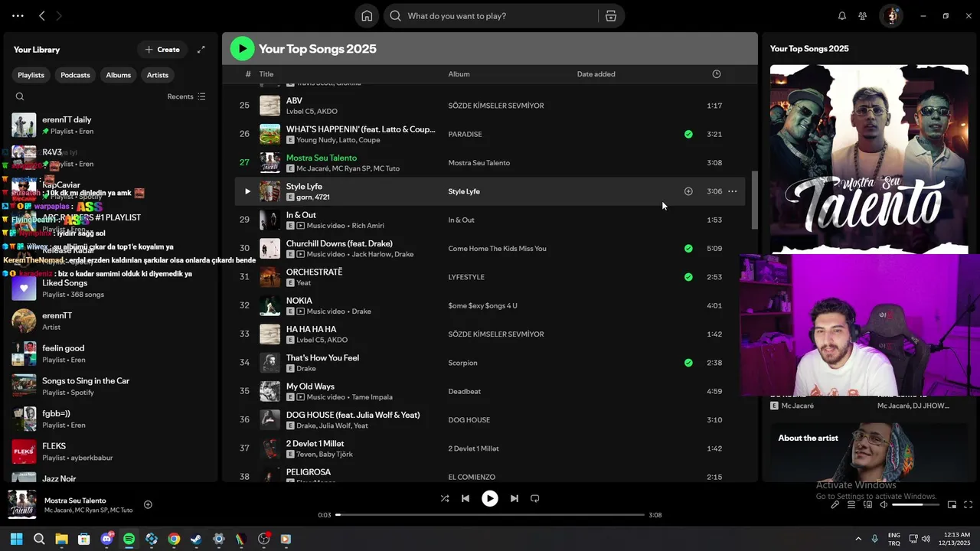Toggle saved check for WHAT'S HAPPENIN'

point(688,134)
